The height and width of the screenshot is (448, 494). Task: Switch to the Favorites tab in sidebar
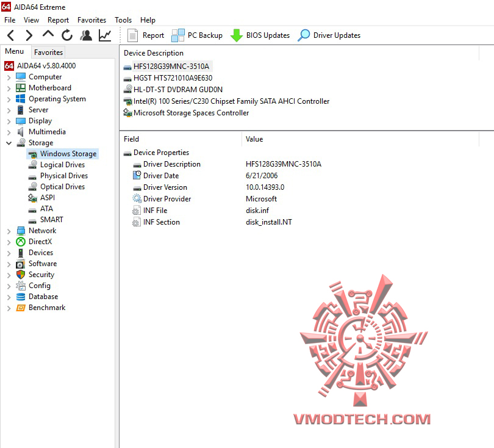point(48,52)
